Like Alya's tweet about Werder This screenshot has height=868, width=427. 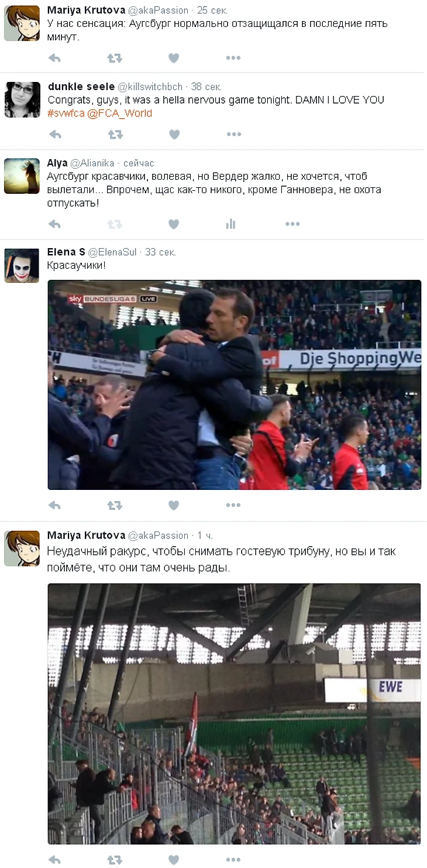174,224
